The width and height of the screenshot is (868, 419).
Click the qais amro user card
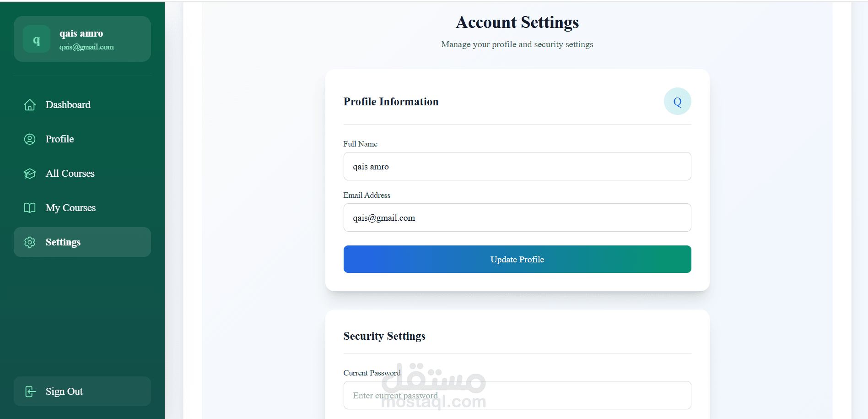point(82,39)
